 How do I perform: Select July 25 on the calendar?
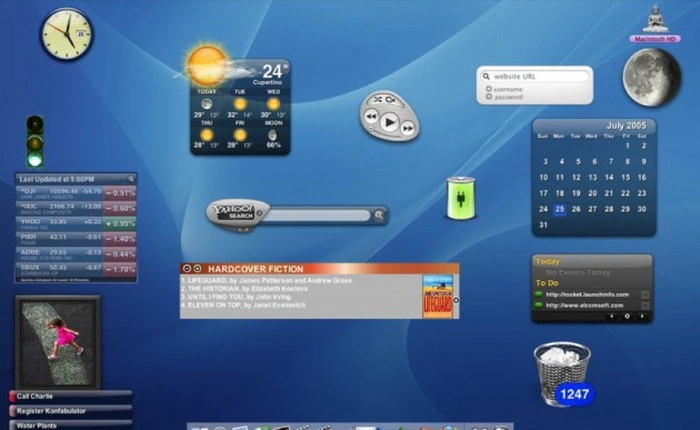pyautogui.click(x=559, y=209)
